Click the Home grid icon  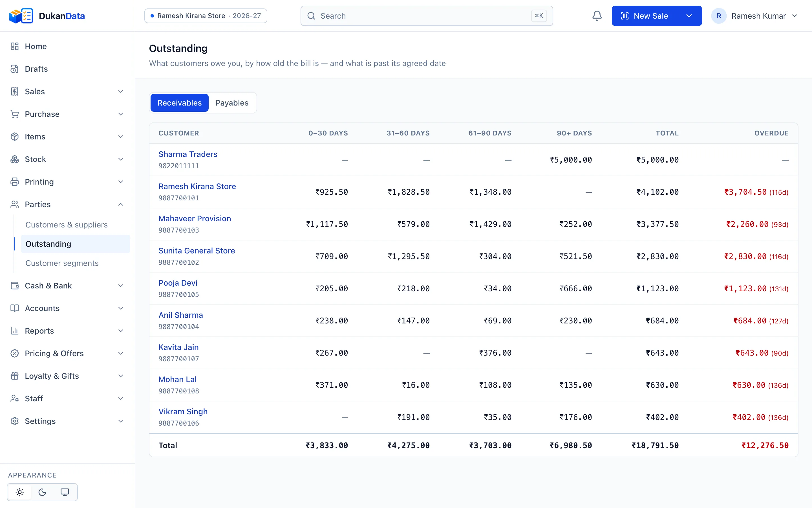(x=14, y=46)
